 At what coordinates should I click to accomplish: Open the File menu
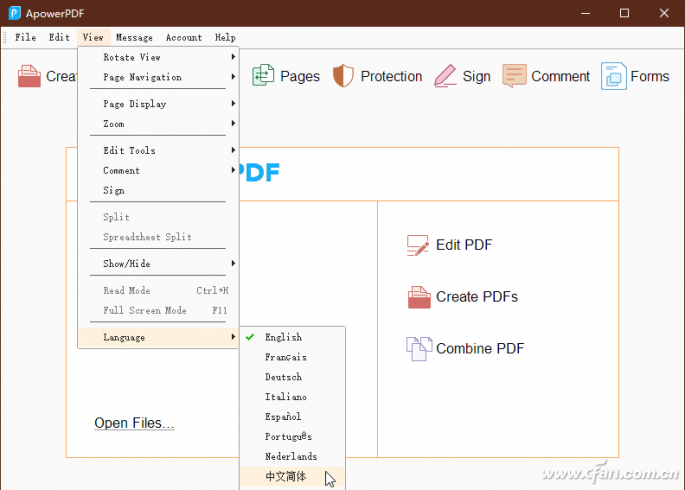click(25, 38)
